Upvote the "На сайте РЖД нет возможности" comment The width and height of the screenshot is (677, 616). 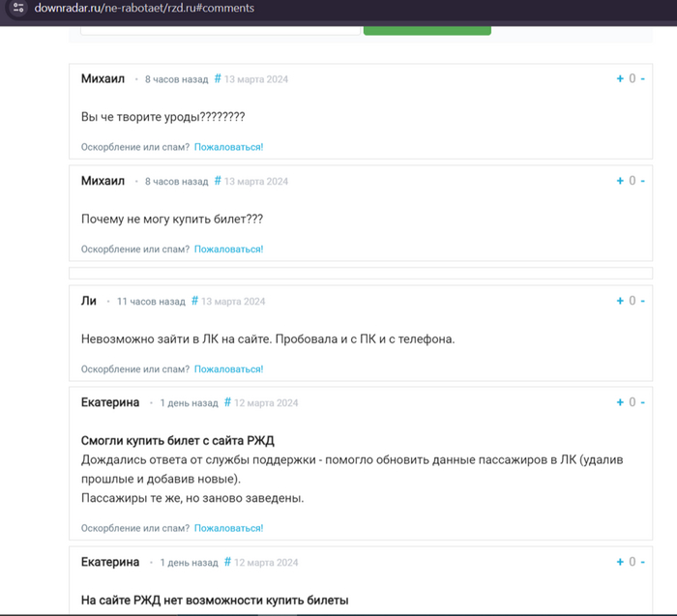(620, 562)
